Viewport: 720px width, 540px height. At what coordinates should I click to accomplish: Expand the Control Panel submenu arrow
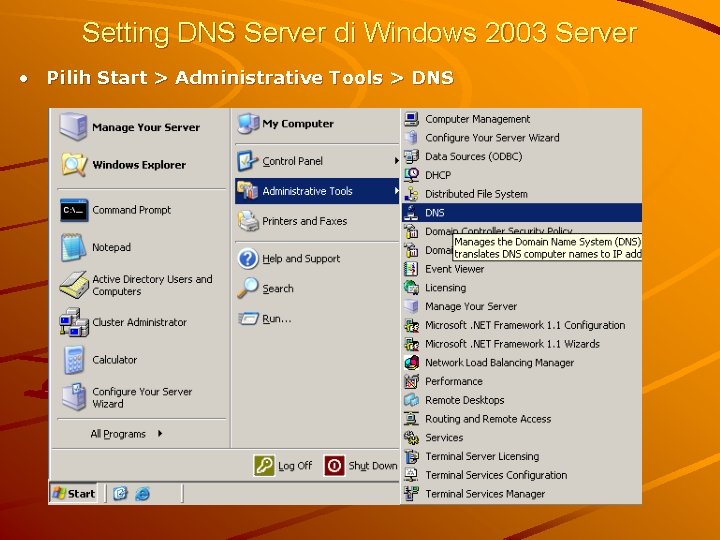tap(396, 161)
